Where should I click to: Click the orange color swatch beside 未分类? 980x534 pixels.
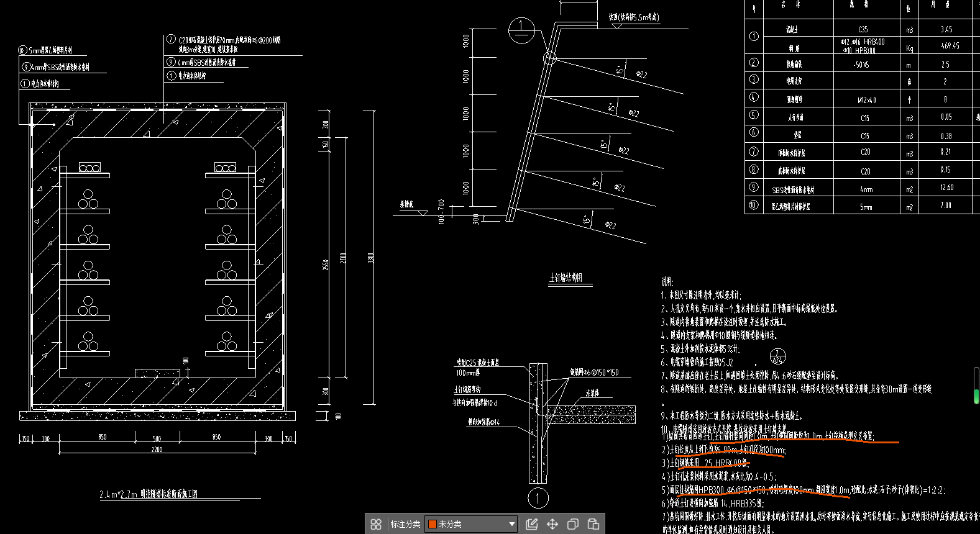[x=432, y=524]
